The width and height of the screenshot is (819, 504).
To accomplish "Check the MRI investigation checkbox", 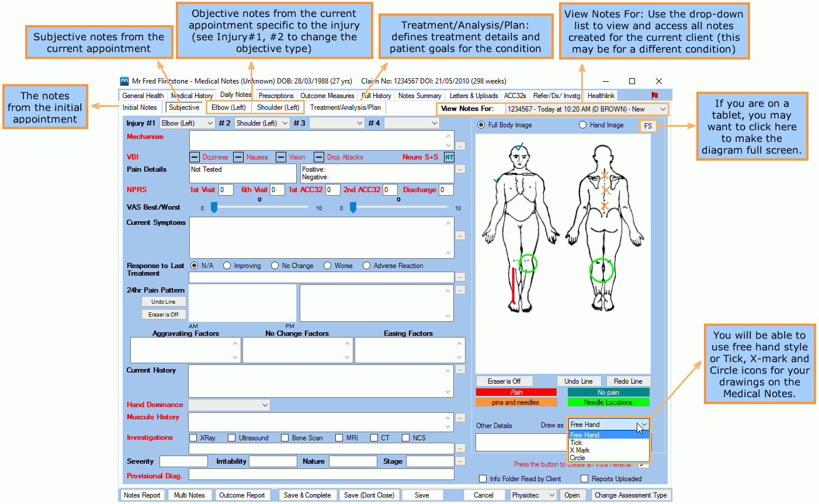I will (339, 438).
